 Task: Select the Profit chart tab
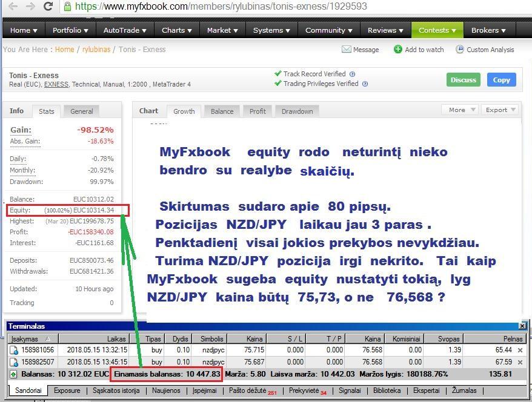coord(258,111)
